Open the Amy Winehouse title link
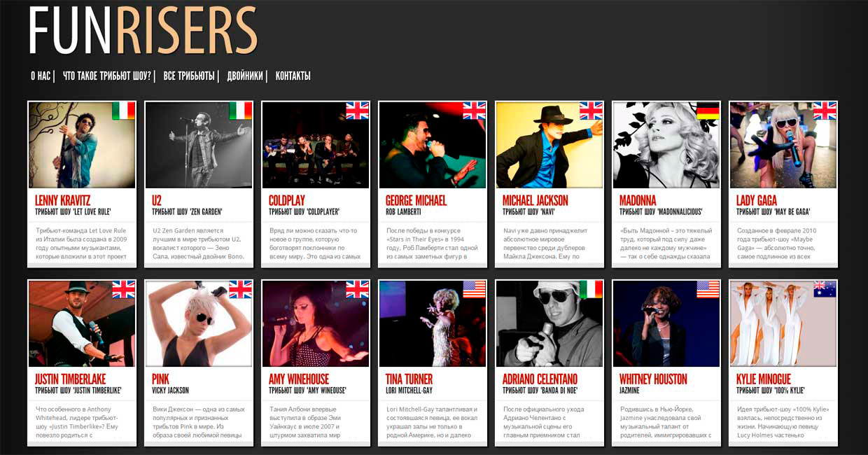The height and width of the screenshot is (455, 868). pos(299,379)
